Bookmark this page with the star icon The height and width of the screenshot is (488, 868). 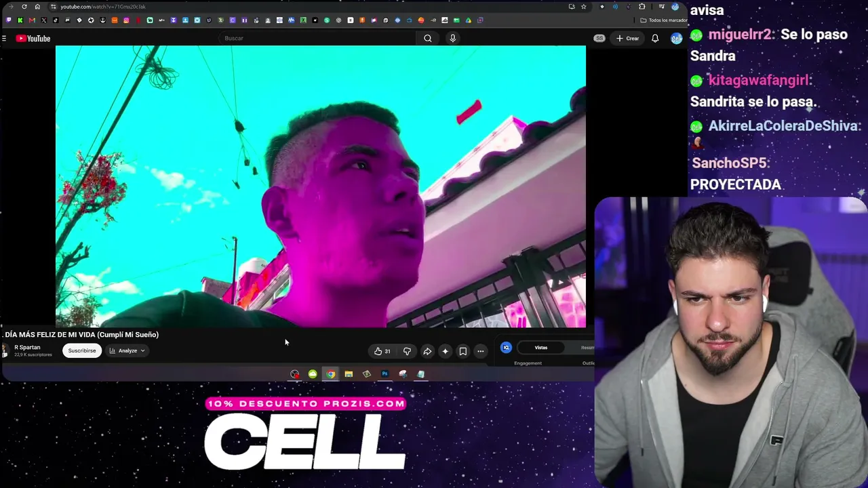[583, 7]
